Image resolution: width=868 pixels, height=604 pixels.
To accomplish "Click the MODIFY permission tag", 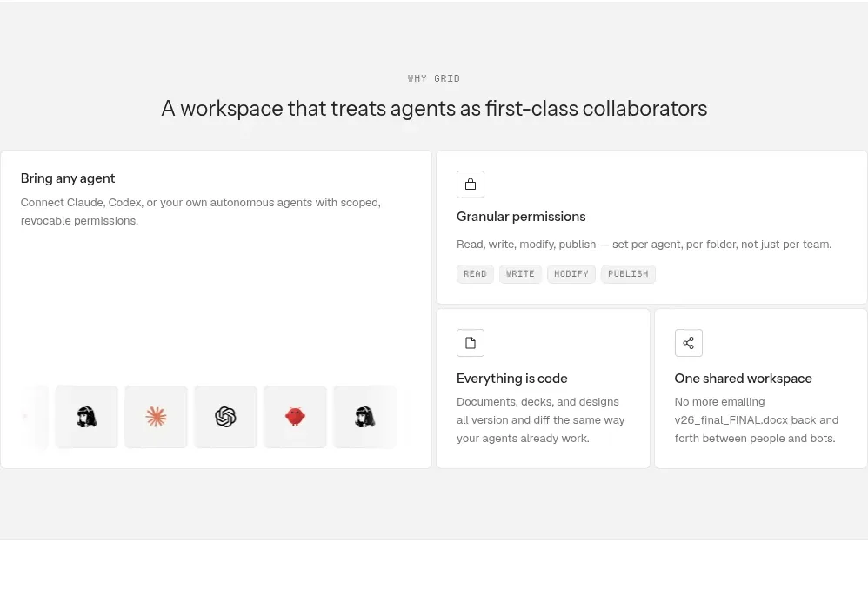I will pos(571,274).
